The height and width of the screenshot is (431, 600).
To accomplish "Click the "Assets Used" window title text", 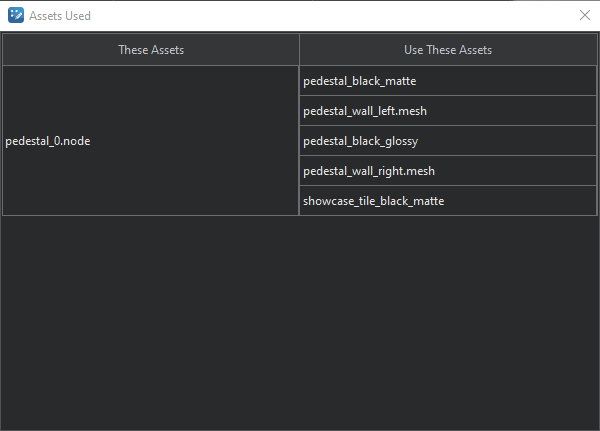I will tap(60, 16).
